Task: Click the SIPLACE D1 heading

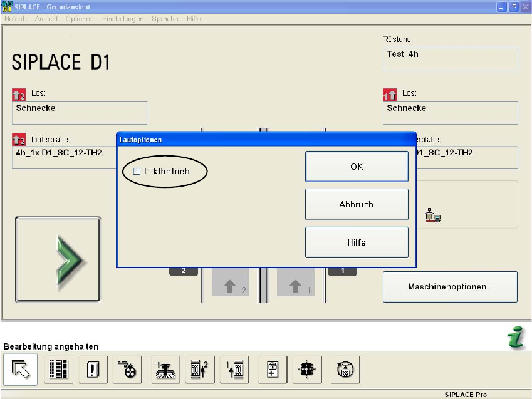Action: coord(61,62)
